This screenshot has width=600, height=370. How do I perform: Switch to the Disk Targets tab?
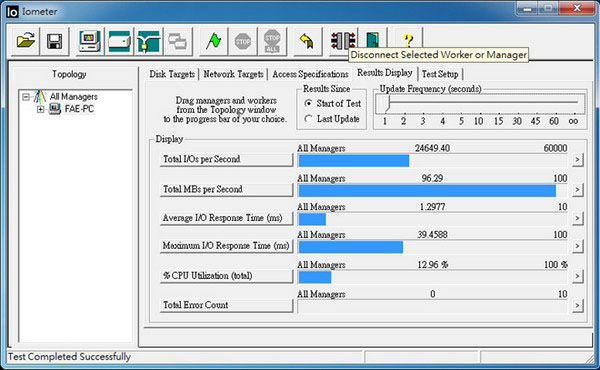pos(172,74)
